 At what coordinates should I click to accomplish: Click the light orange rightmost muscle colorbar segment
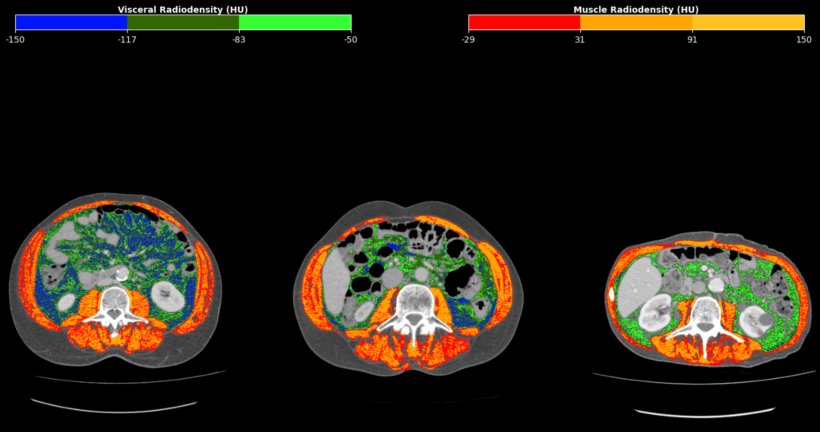coord(748,22)
